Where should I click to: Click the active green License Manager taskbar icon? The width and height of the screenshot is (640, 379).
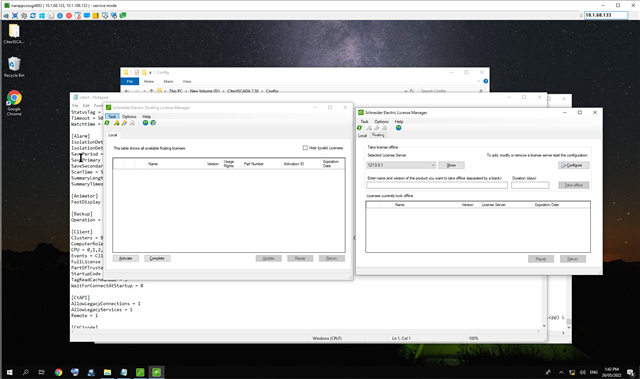(x=156, y=372)
